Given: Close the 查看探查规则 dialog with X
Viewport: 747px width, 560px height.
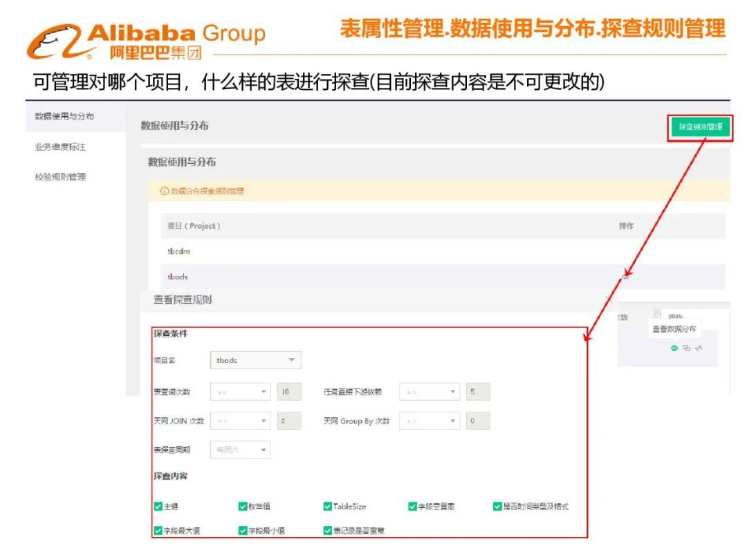Looking at the screenshot, I should [609, 299].
